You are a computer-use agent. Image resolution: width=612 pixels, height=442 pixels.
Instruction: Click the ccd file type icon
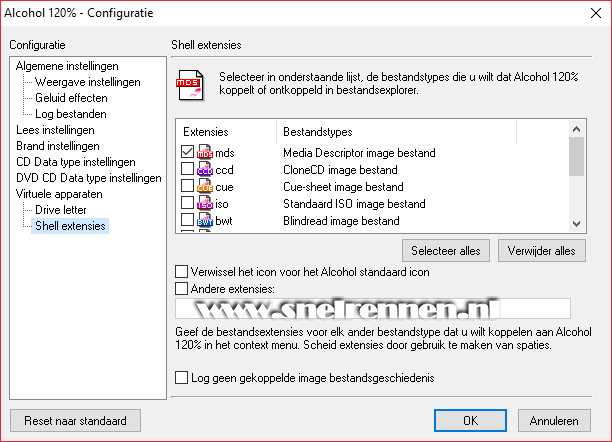point(205,169)
